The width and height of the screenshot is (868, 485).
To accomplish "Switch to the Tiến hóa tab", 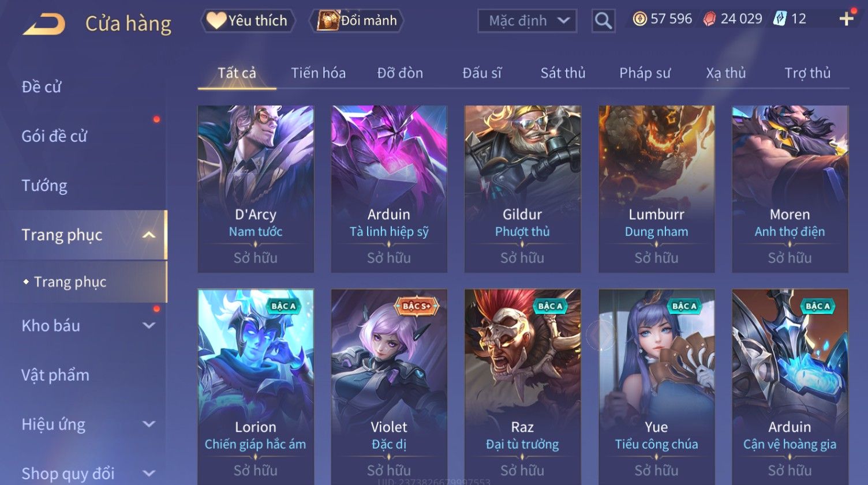I will (318, 73).
